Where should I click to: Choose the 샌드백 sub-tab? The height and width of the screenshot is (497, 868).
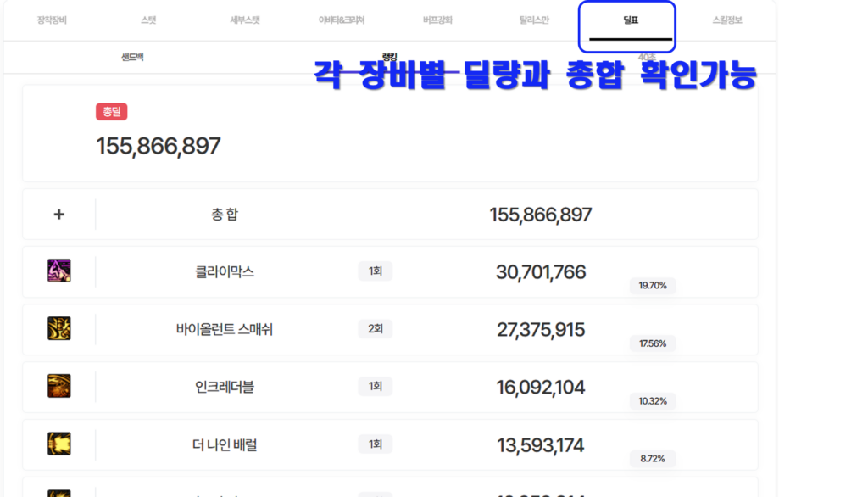pos(132,57)
